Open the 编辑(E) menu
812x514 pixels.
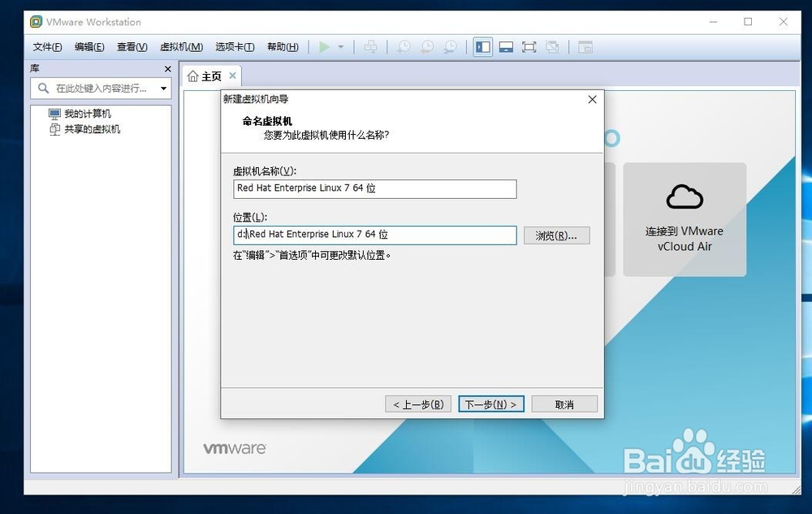(89, 47)
